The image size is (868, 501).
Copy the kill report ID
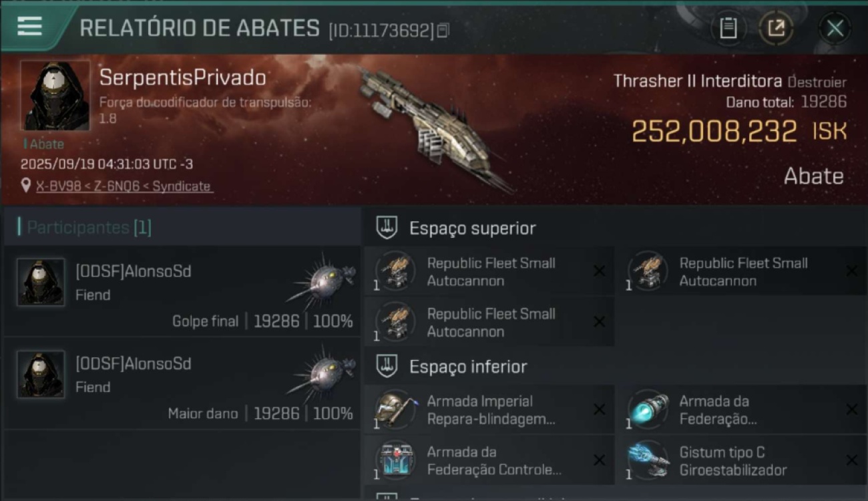coord(443,31)
